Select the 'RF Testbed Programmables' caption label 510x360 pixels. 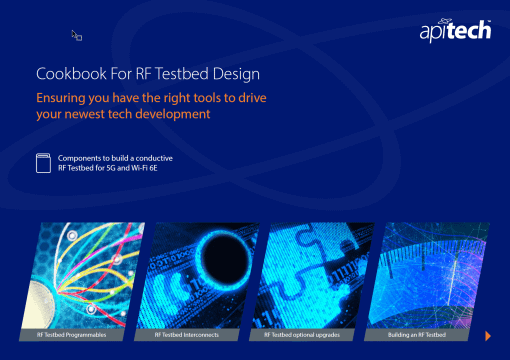(71, 335)
